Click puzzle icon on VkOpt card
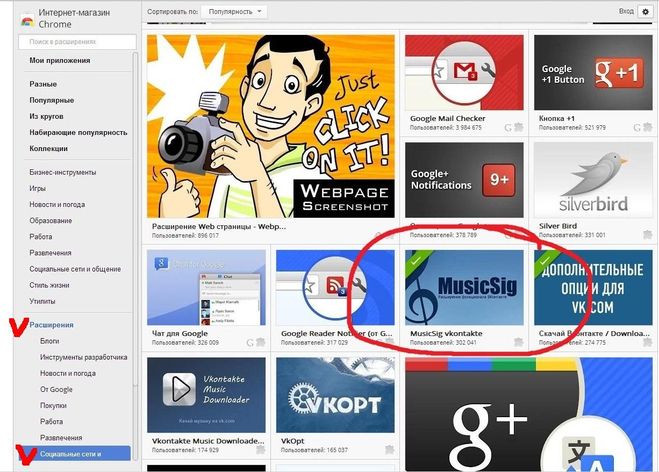Screen dimensions: 659x472 coord(390,450)
